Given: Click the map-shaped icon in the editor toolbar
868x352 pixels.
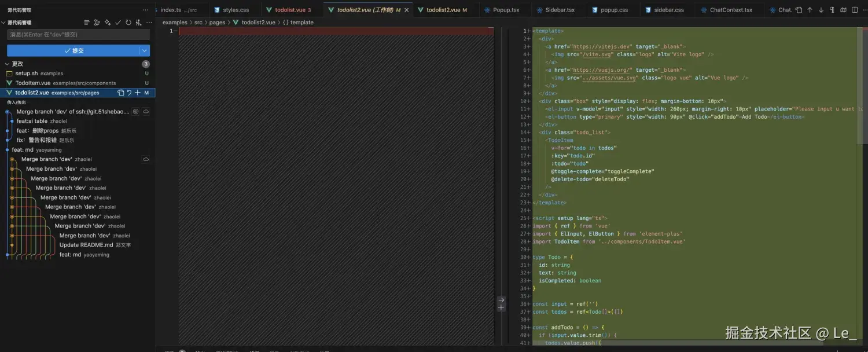Looking at the screenshot, I should click(x=842, y=10).
